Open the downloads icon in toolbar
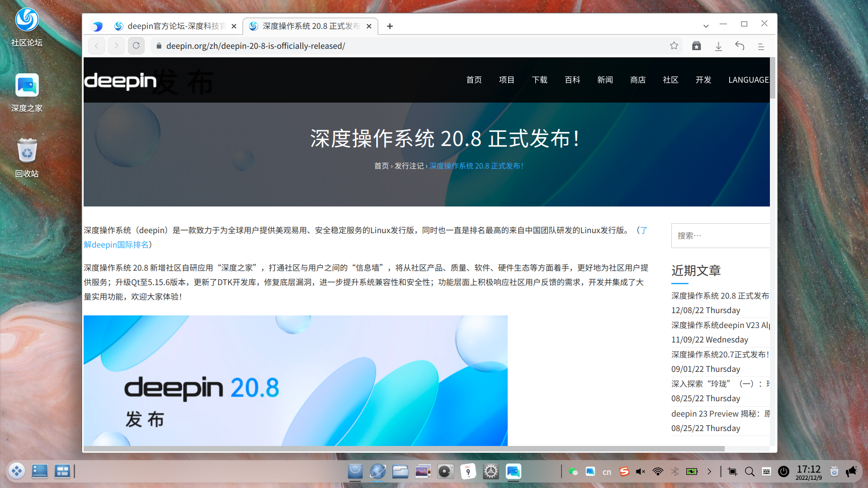Screen dimensions: 868x488 click(718, 46)
